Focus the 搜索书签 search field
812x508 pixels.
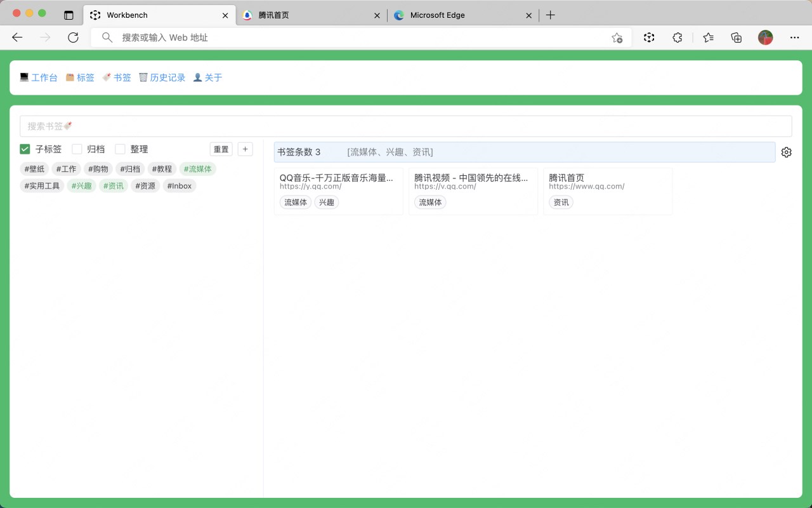(406, 126)
